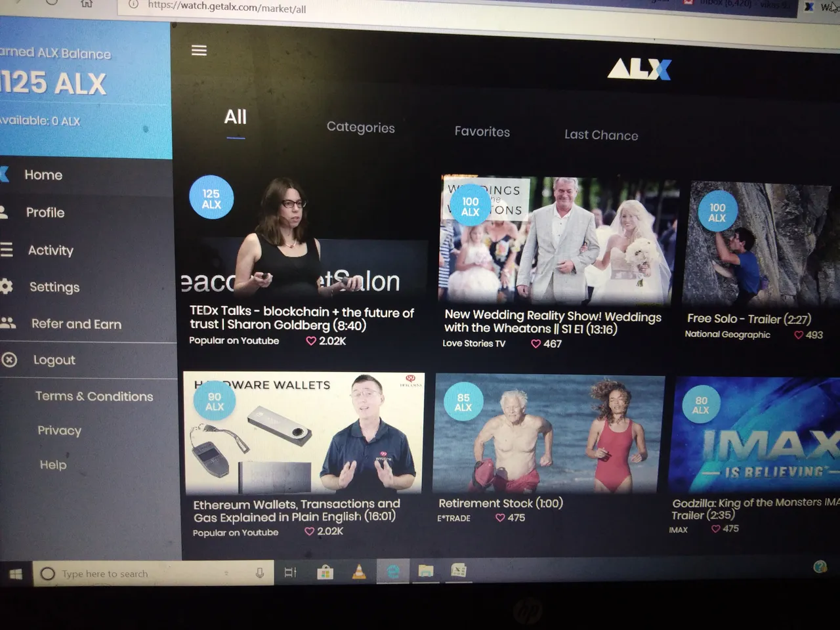Click the taskbar microphone icon
Viewport: 840px width, 630px height.
coord(260,573)
